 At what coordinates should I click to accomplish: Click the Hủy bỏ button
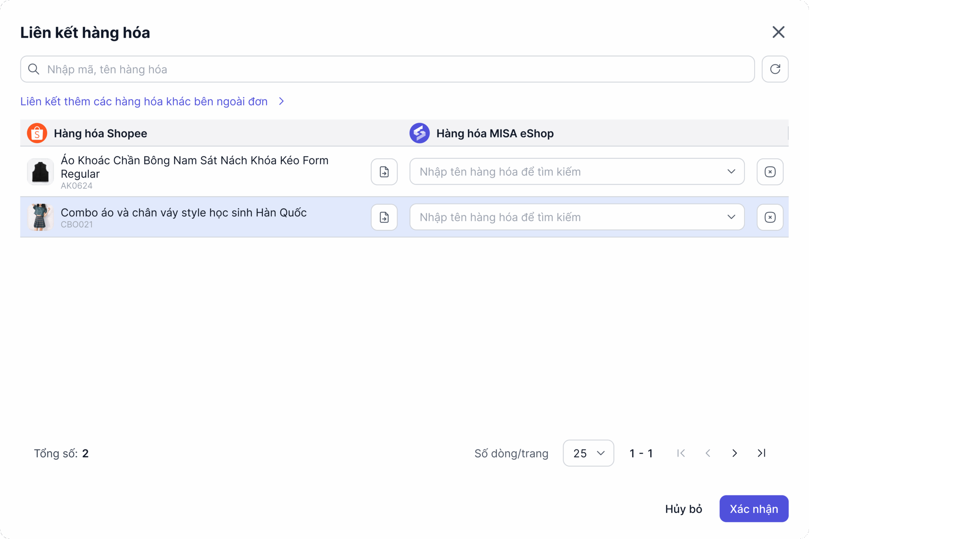tap(684, 509)
